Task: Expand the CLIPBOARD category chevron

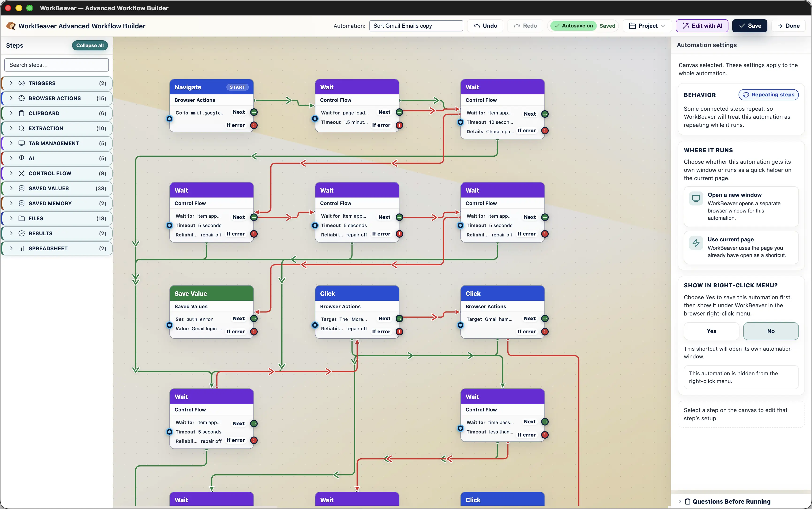Action: pos(11,114)
